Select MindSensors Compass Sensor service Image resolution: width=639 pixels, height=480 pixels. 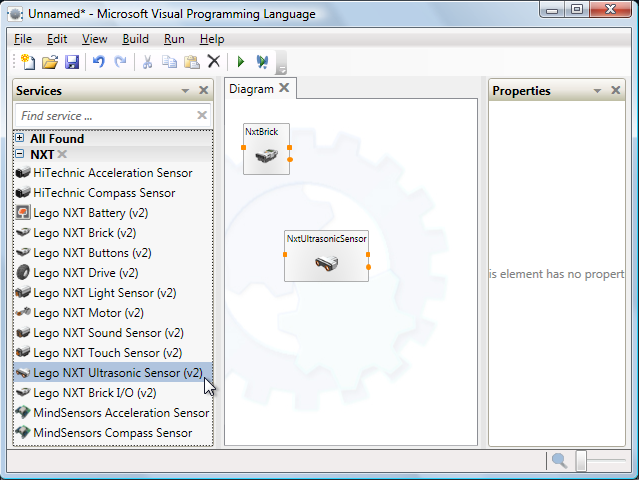click(113, 432)
